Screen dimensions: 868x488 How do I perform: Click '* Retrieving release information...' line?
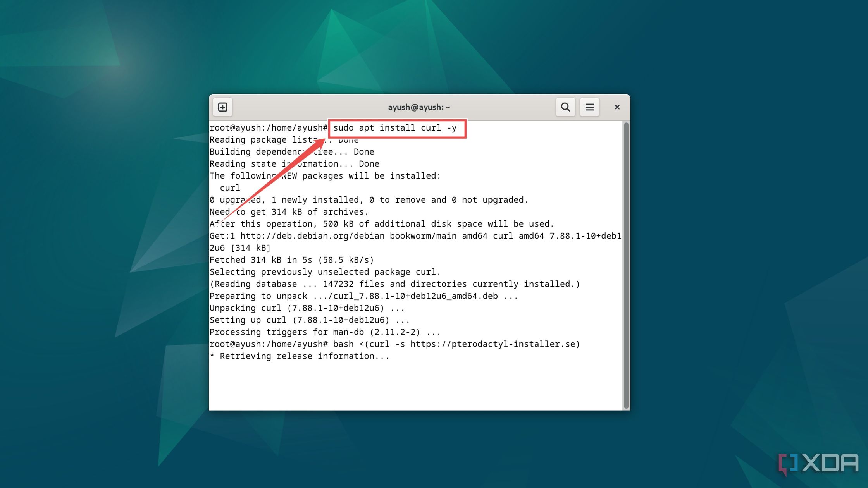[x=300, y=356]
